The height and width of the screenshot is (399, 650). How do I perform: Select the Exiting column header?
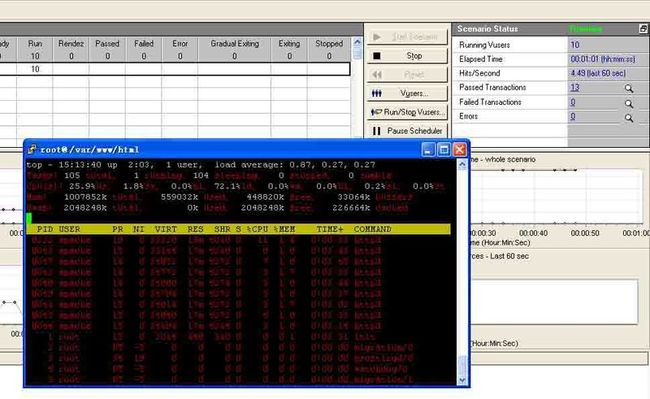[289, 44]
